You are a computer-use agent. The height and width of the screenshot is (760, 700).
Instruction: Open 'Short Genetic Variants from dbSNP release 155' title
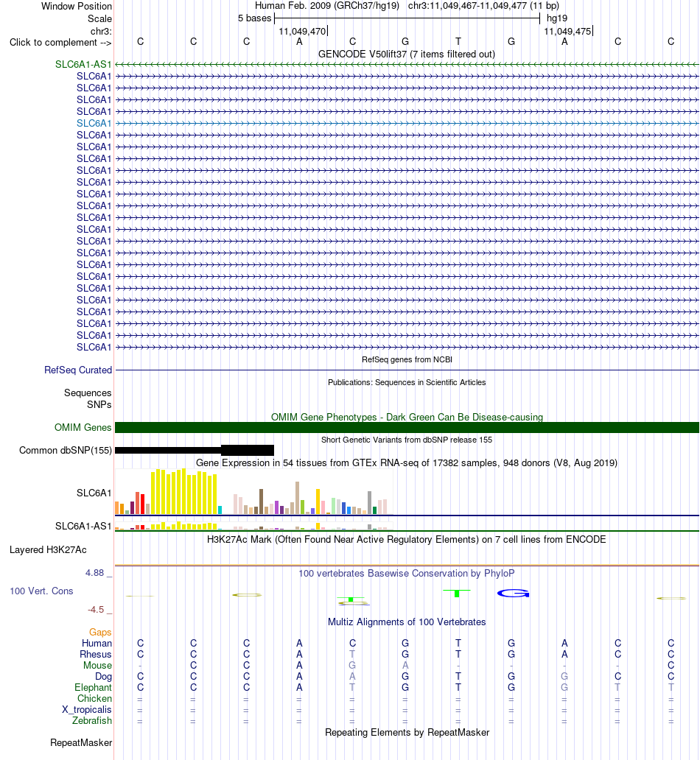pyautogui.click(x=407, y=440)
